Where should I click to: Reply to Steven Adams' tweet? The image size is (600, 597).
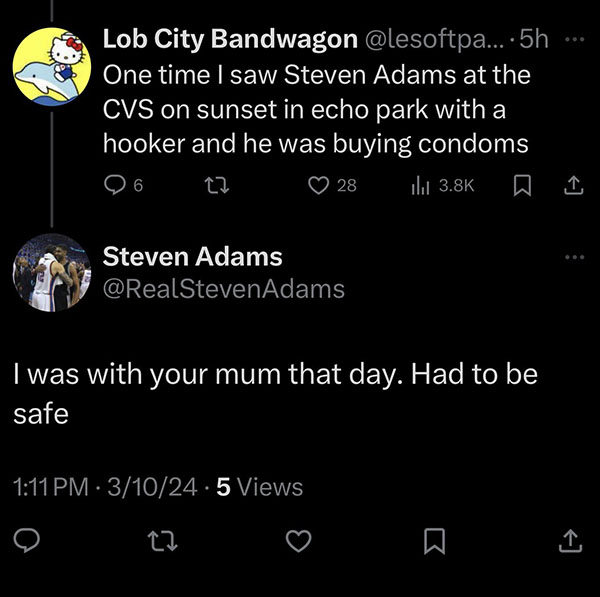coord(29,541)
